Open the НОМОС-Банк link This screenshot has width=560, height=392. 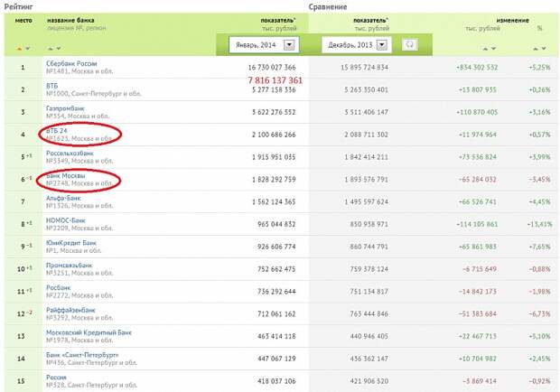[66, 220]
